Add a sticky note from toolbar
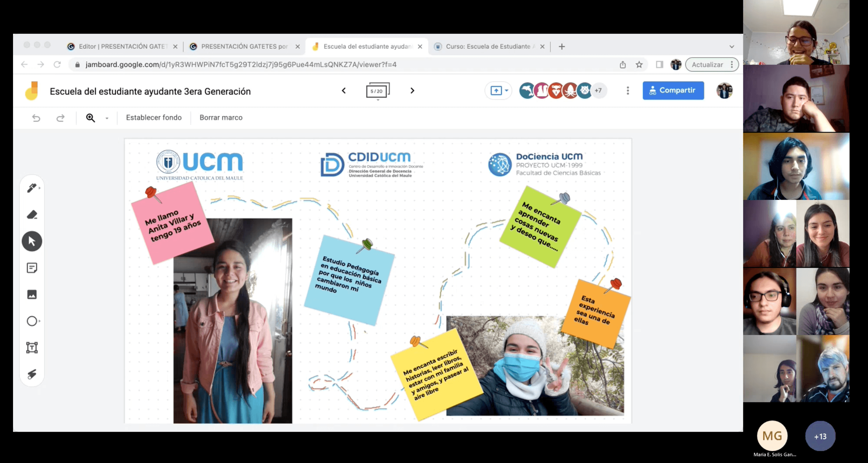Screen dimensions: 868x463 [x=32, y=268]
